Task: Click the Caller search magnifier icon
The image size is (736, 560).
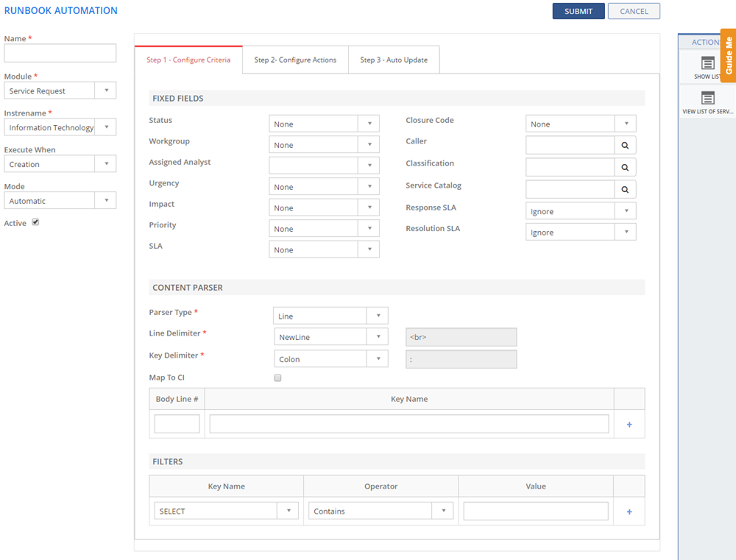Action: [x=625, y=146]
